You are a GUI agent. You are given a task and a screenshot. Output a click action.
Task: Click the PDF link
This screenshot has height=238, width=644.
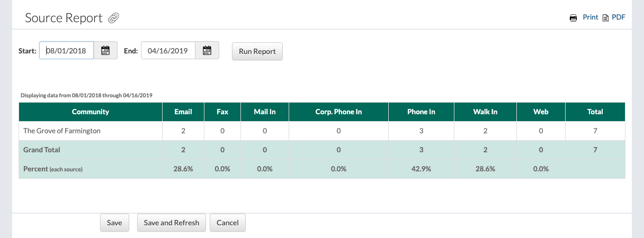pos(619,17)
